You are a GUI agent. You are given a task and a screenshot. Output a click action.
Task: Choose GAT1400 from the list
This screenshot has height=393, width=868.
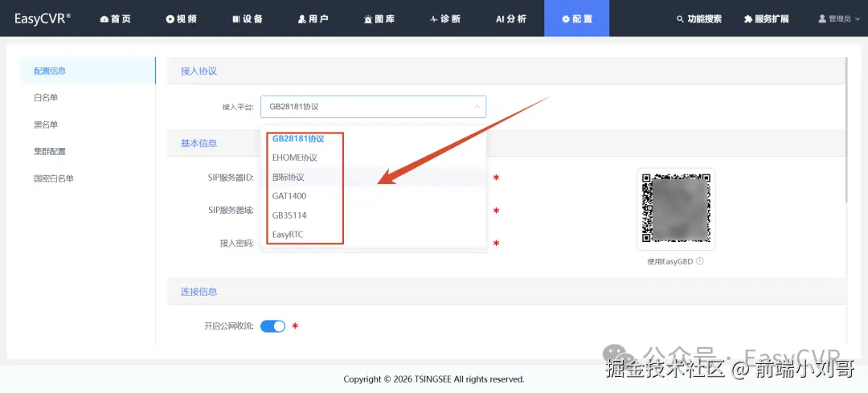point(373,196)
